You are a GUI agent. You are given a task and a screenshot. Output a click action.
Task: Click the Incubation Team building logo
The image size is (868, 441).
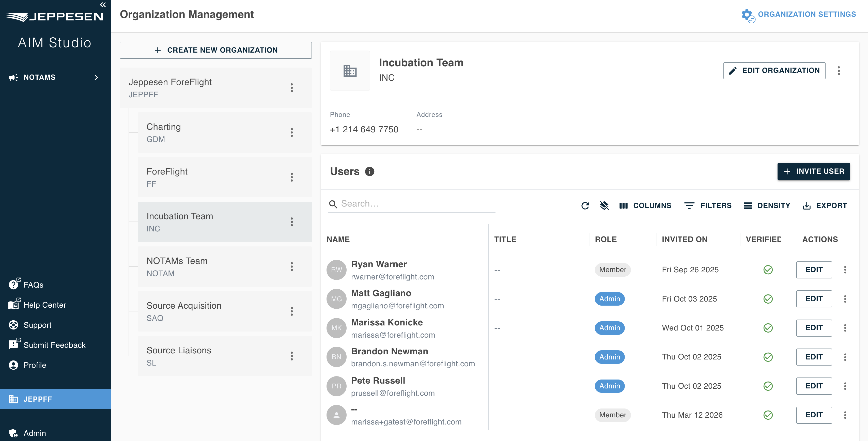click(x=350, y=71)
